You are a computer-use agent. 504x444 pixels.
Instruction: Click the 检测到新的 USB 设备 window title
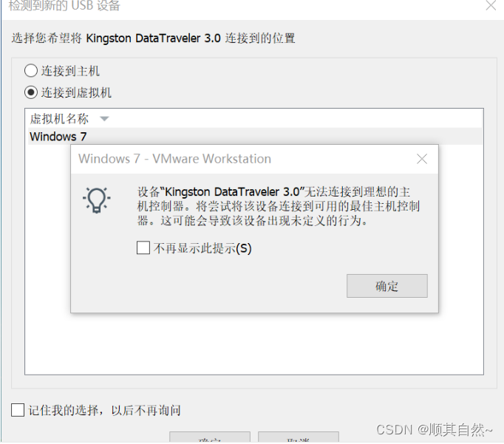(x=64, y=5)
